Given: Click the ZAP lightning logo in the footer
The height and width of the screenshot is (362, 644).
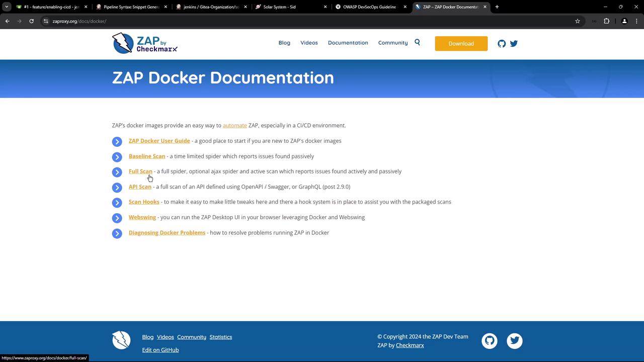Looking at the screenshot, I should tap(121, 340).
